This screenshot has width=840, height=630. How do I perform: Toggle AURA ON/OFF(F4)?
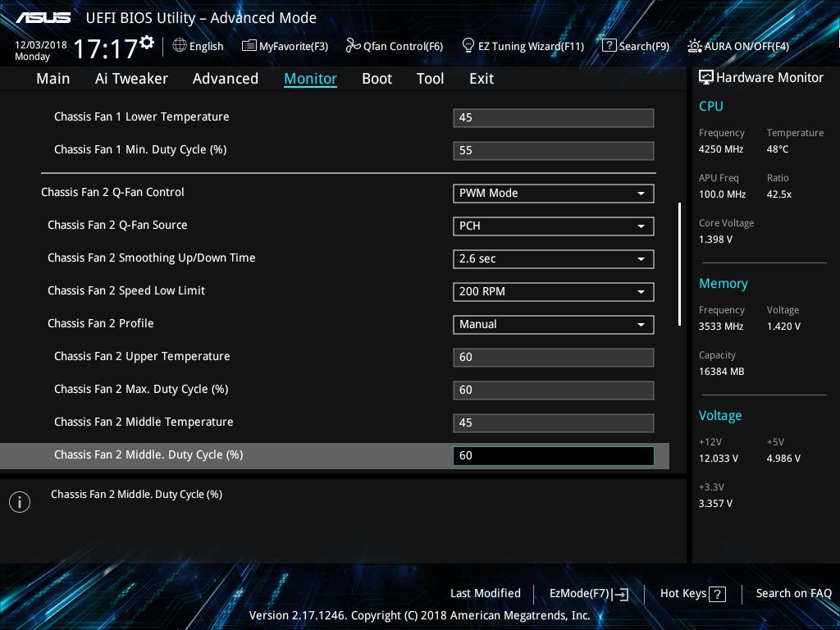tap(738, 46)
